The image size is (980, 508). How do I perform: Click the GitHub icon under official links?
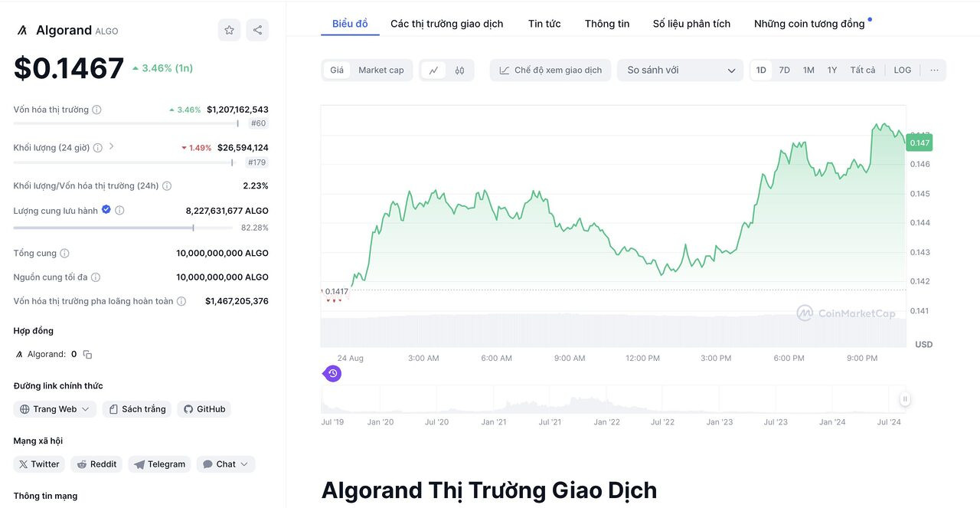point(204,408)
